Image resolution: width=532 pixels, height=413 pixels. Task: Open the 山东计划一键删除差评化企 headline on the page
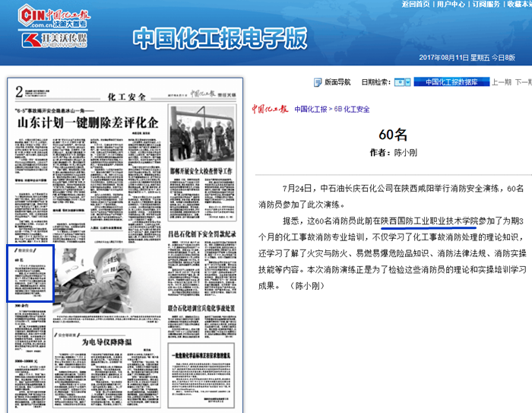[88, 122]
